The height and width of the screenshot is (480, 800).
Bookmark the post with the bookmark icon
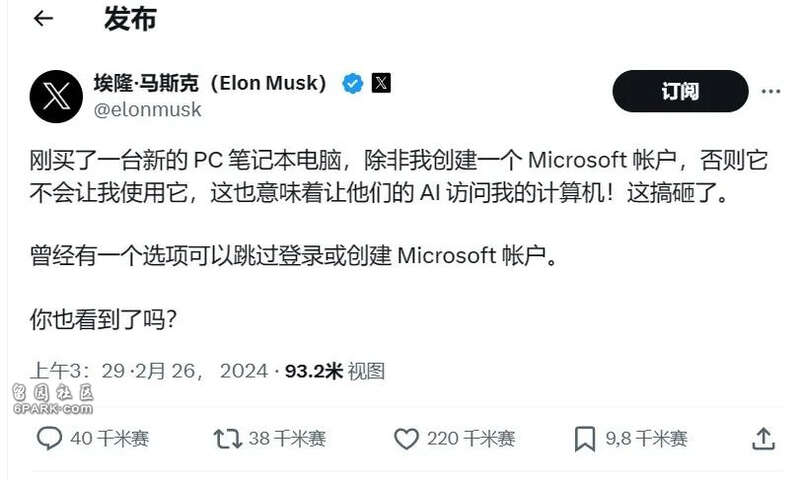585,439
